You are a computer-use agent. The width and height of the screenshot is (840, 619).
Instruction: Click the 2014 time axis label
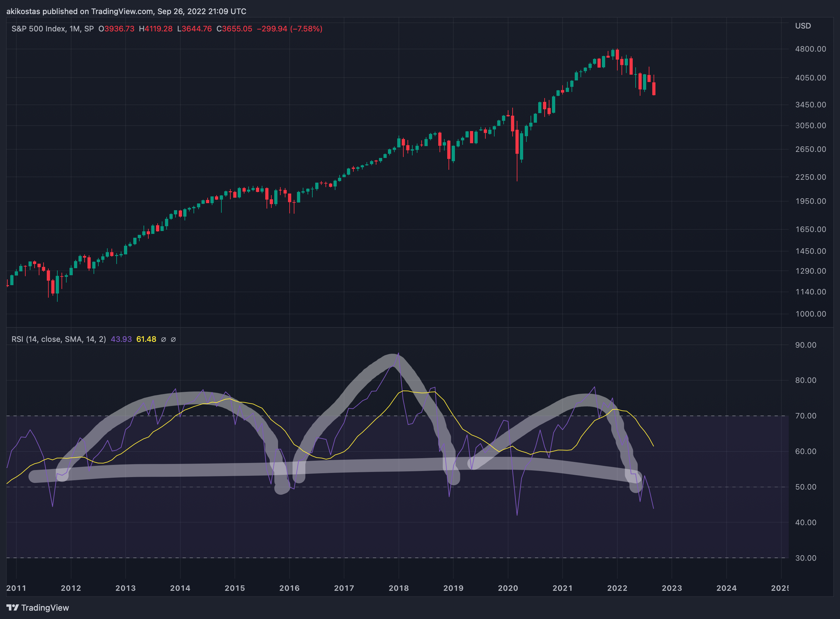(x=180, y=588)
